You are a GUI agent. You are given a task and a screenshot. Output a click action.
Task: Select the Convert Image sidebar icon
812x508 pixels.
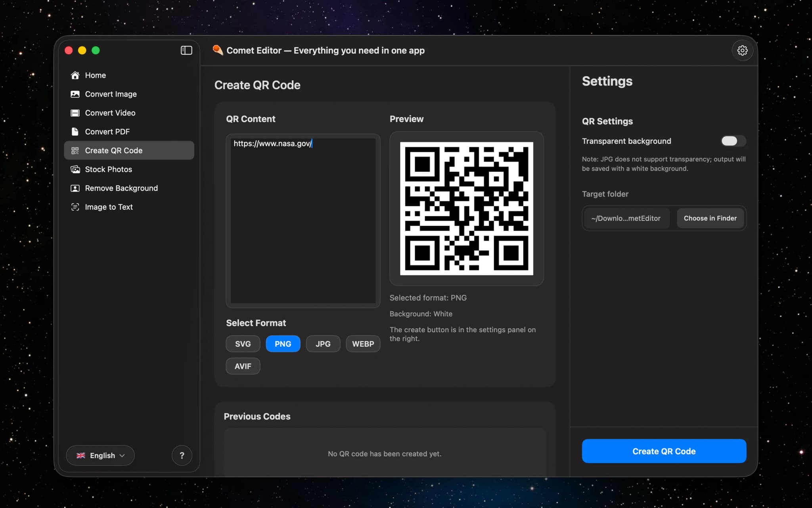click(75, 94)
